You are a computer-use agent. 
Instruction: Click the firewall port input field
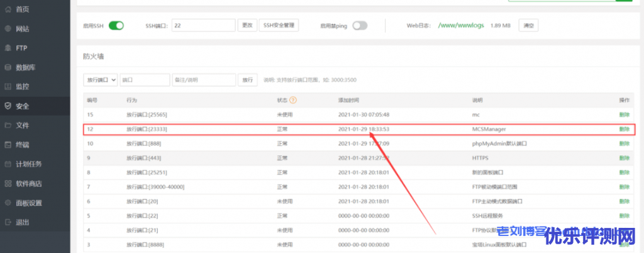tap(145, 80)
